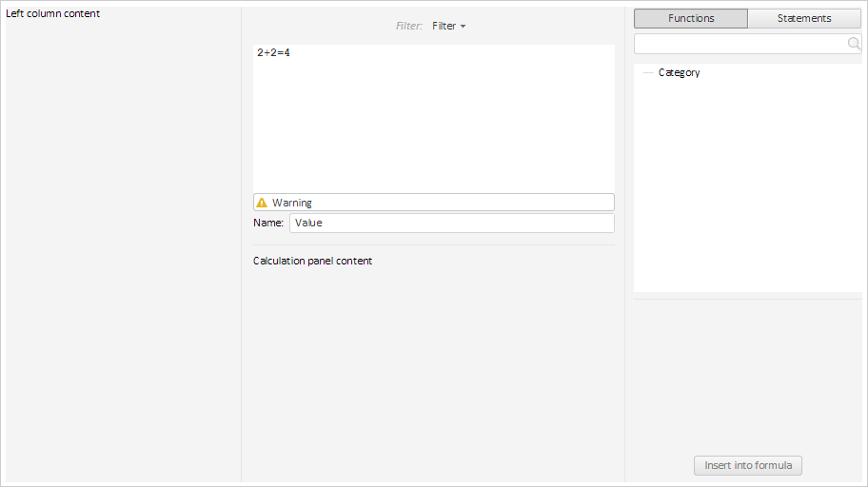Open the Filter dropdown arrow
This screenshot has width=868, height=487.
click(463, 27)
